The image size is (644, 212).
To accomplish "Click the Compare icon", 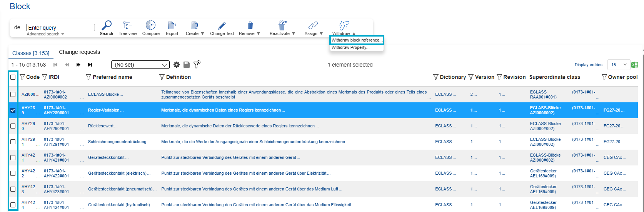I will click(x=150, y=25).
